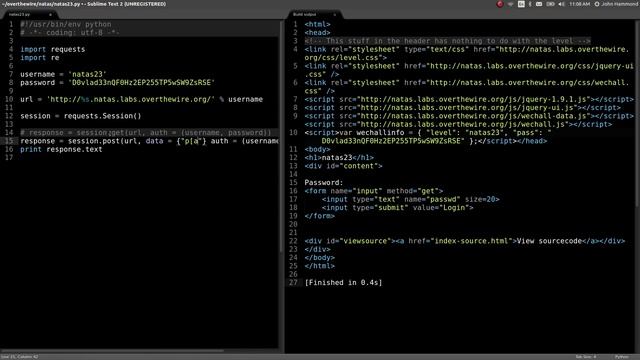
Task: Click the jquery-1.9.1.js script line in output
Action: tap(469, 99)
